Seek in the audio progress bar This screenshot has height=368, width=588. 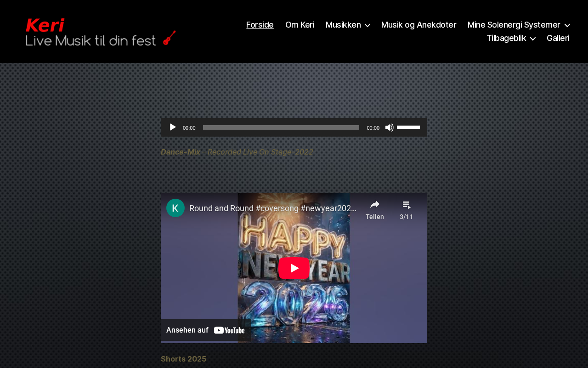pos(281,127)
